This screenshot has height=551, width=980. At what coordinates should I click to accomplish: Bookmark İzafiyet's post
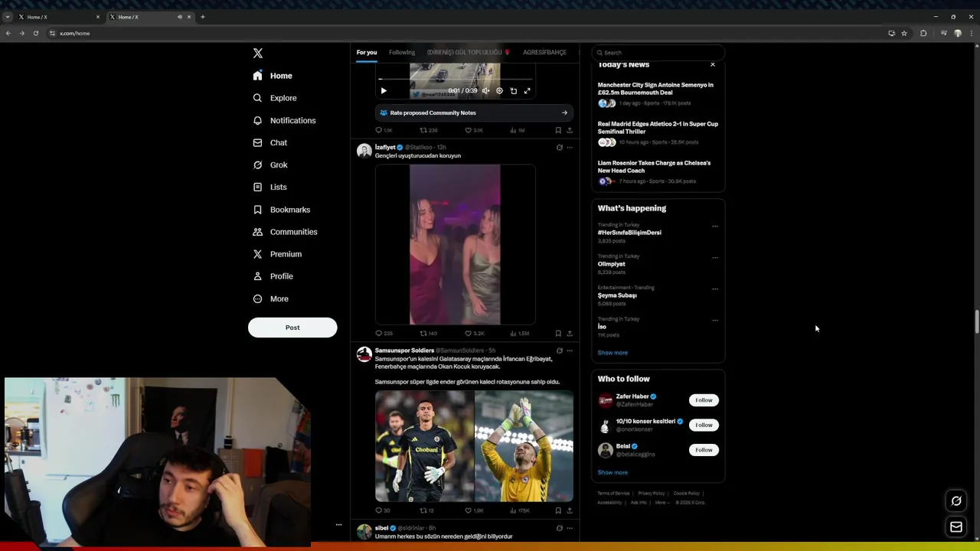(x=558, y=334)
